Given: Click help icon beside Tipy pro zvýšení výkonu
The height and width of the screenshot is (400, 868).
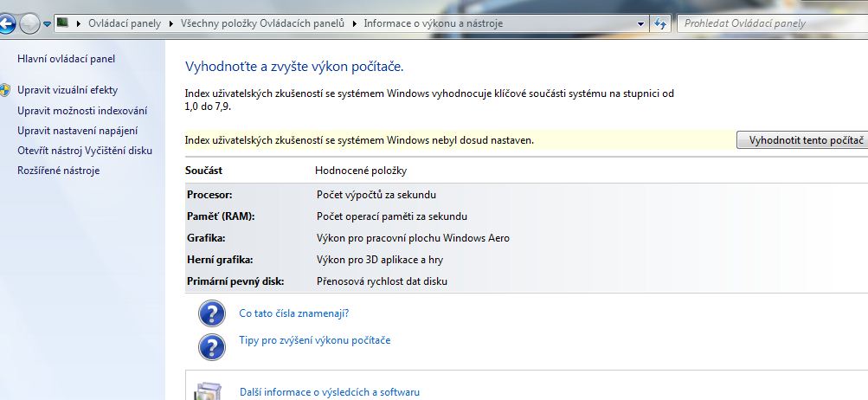Looking at the screenshot, I should [x=212, y=347].
